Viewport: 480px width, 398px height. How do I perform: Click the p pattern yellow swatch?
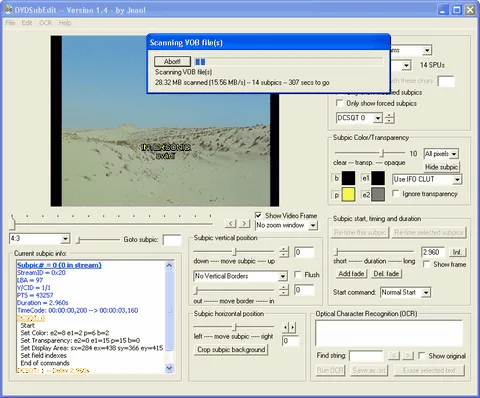[x=348, y=195]
